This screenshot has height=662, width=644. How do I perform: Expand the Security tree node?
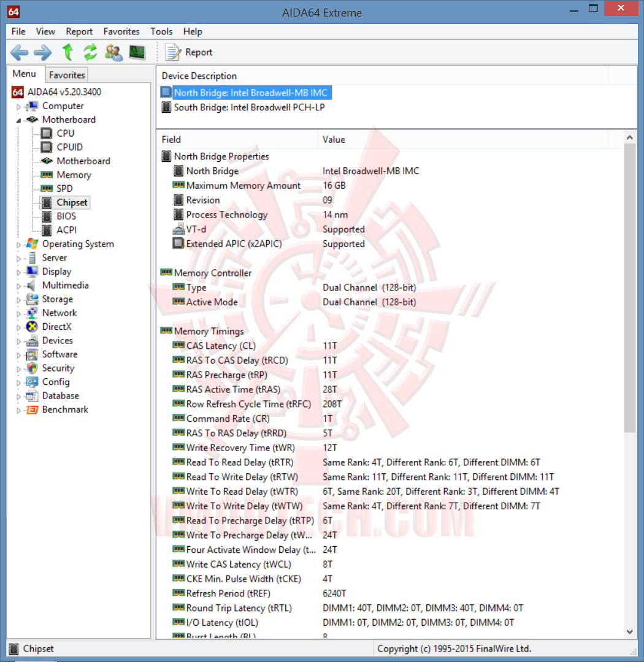click(x=18, y=369)
